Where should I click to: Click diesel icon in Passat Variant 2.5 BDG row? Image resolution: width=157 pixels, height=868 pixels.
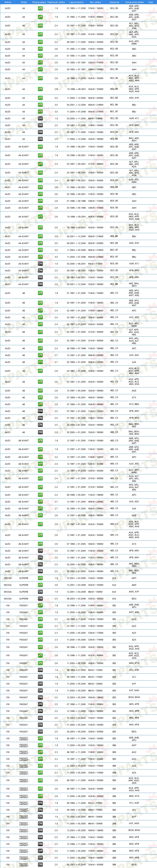tap(40, 865)
